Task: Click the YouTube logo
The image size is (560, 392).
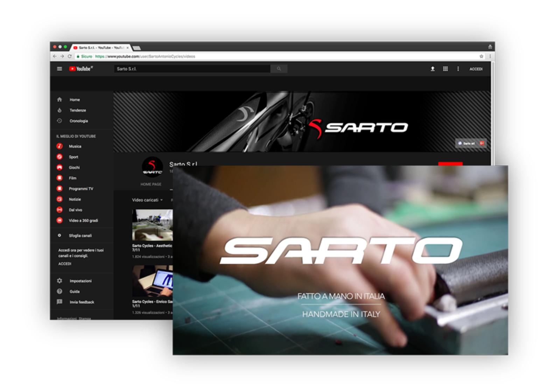Action: coord(81,69)
